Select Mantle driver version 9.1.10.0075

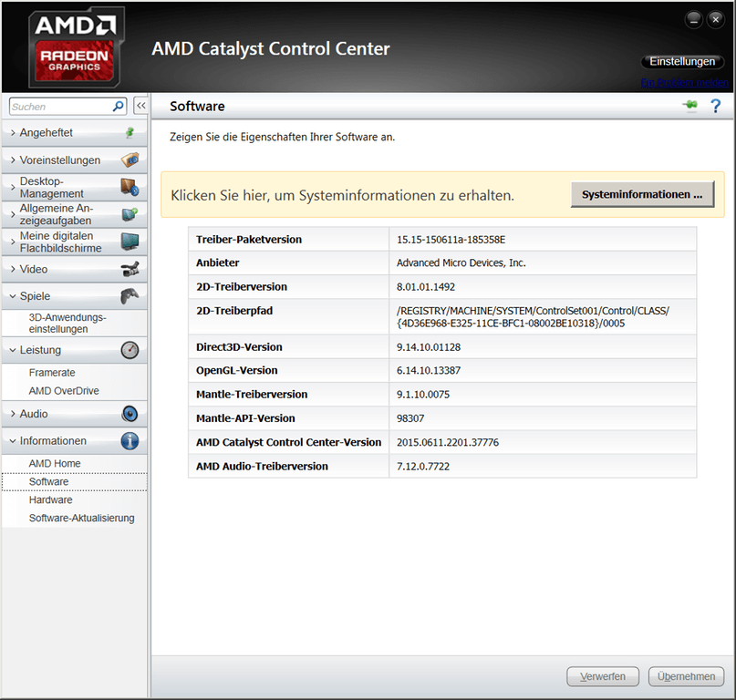click(423, 395)
